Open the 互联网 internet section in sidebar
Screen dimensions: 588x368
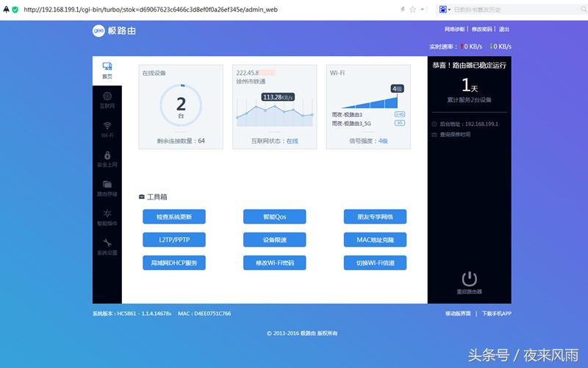point(107,100)
